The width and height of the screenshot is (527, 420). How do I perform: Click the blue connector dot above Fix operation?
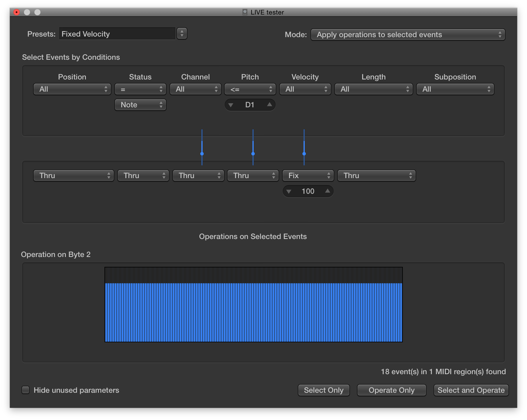(x=304, y=154)
